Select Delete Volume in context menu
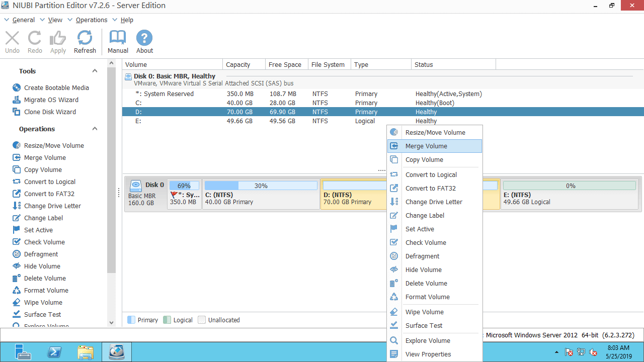The width and height of the screenshot is (644, 362). click(426, 283)
